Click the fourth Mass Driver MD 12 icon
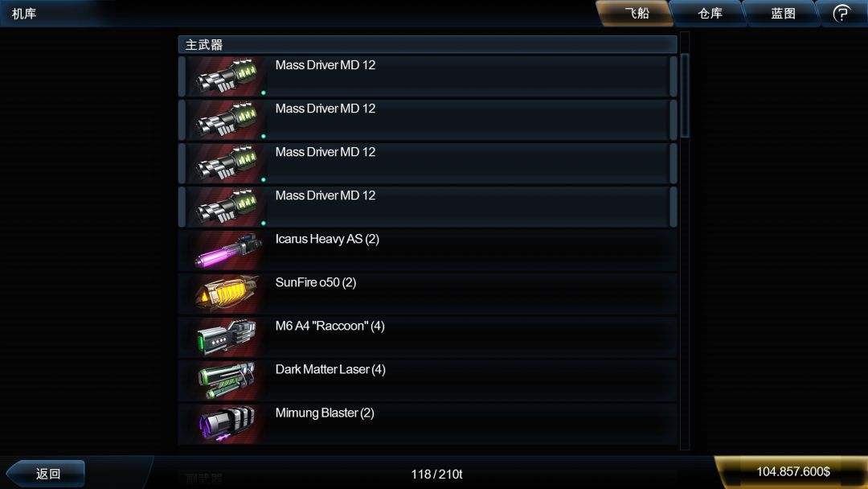Screen dimensions: 868x489 click(x=227, y=208)
